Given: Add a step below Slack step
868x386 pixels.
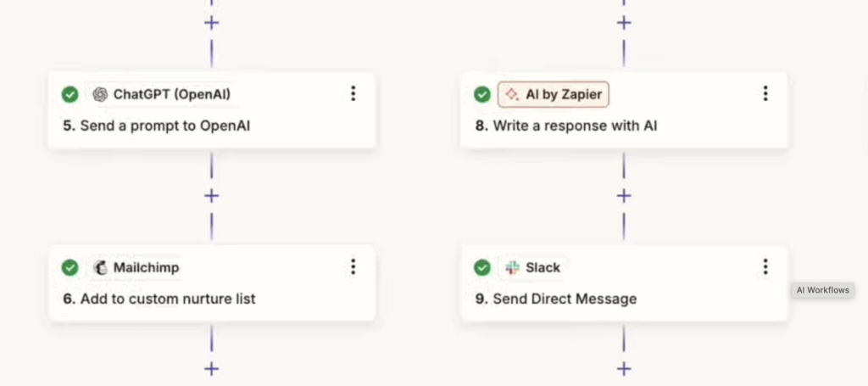Looking at the screenshot, I should point(624,368).
